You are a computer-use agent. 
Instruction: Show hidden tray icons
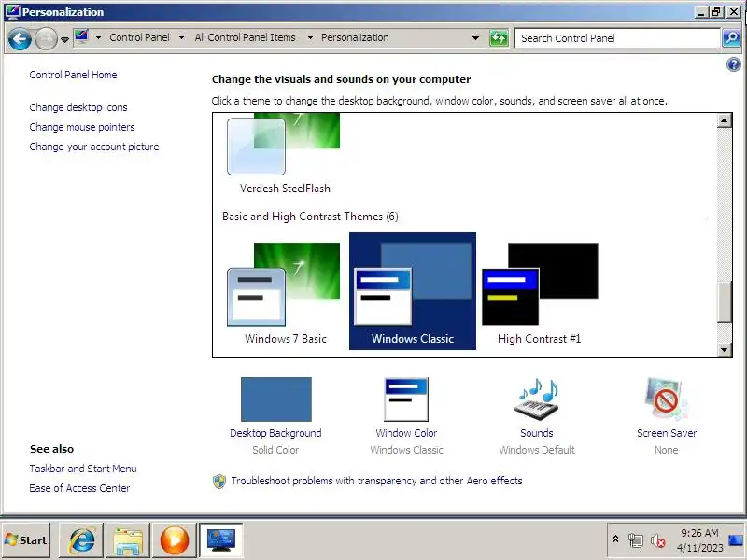(x=615, y=539)
